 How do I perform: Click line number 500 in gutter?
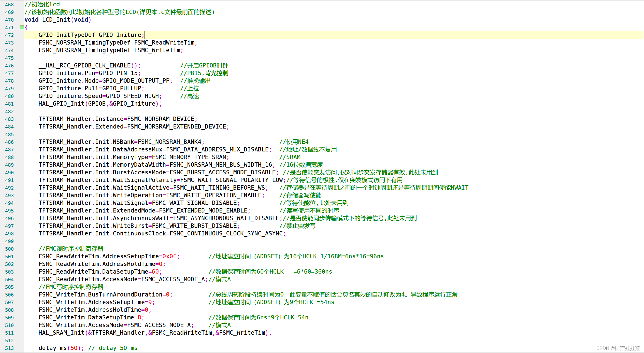(9, 249)
